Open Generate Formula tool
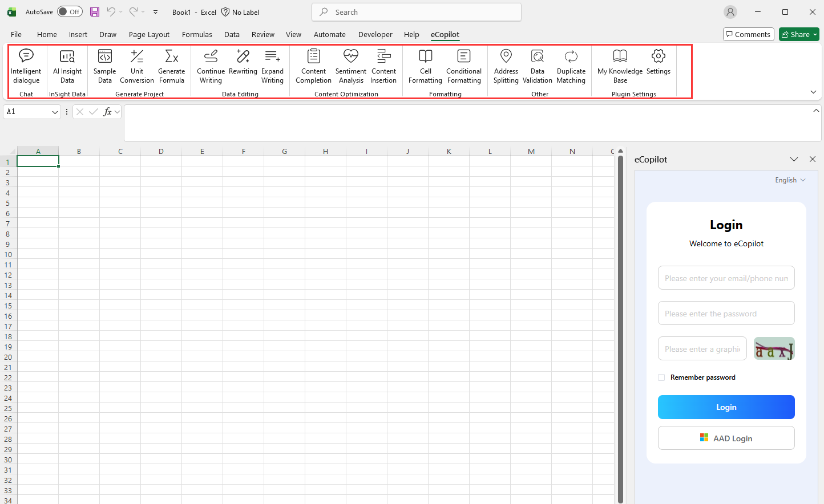 (x=171, y=66)
